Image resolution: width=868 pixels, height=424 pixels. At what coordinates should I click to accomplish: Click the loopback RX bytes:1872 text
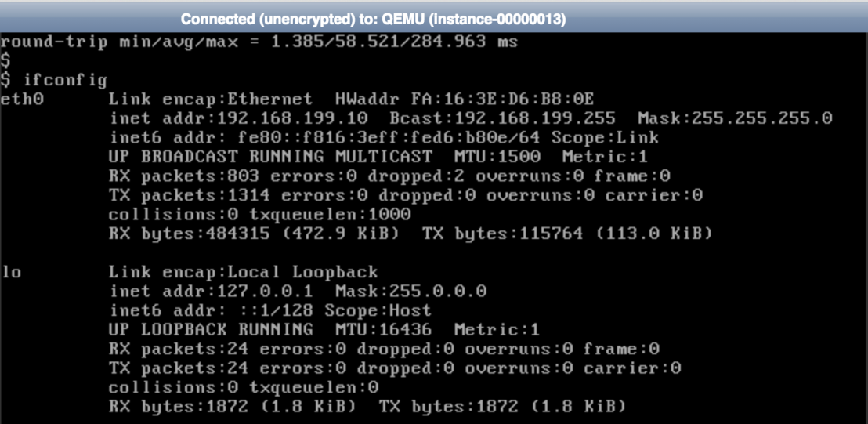pos(179,407)
